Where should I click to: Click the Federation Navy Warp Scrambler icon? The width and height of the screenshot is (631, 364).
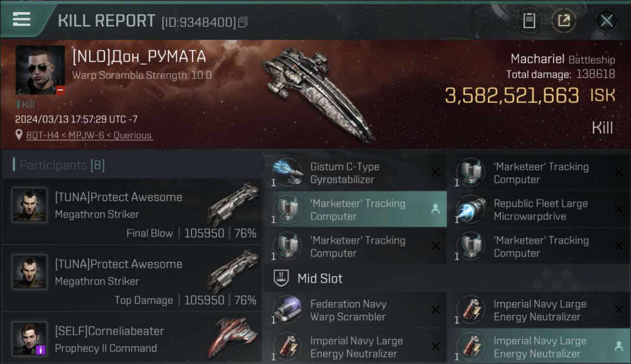[288, 310]
